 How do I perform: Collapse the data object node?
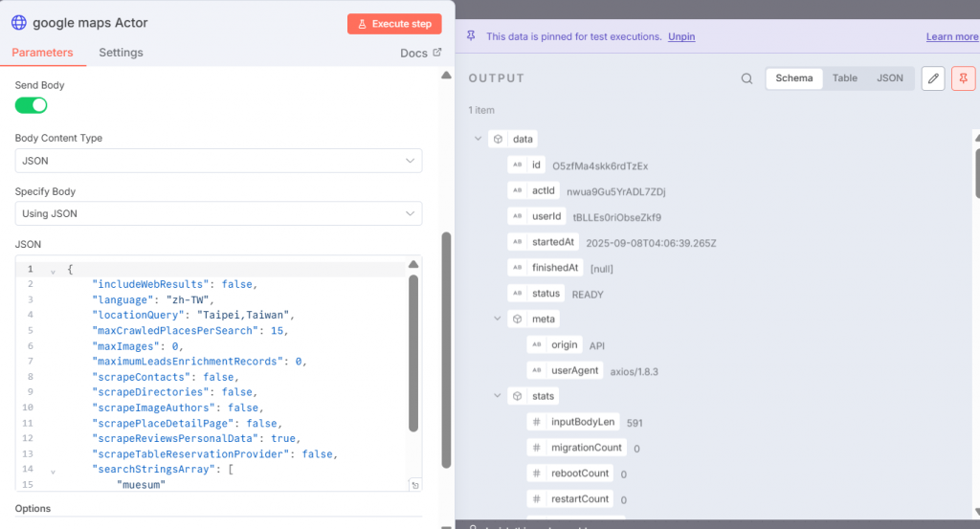tap(479, 139)
